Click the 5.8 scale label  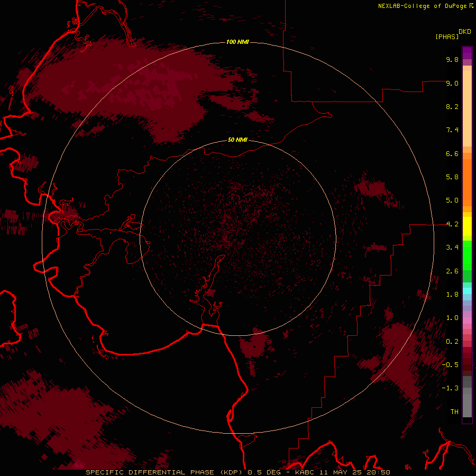pyautogui.click(x=452, y=177)
